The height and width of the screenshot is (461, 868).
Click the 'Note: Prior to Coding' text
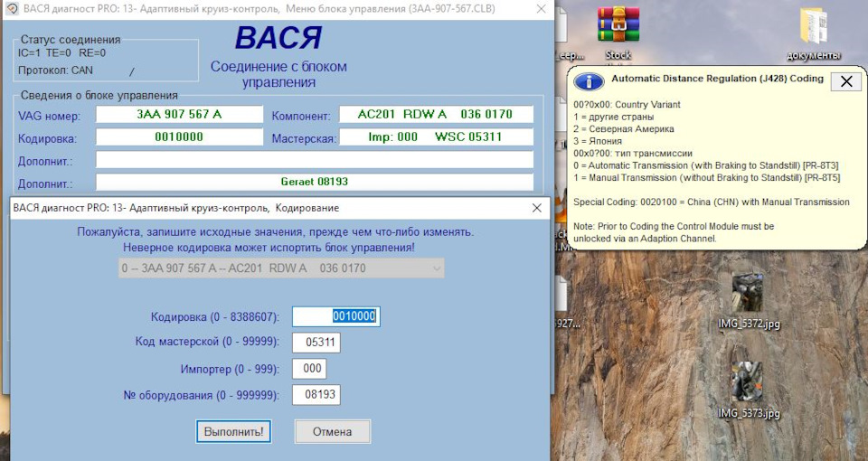[x=674, y=232]
